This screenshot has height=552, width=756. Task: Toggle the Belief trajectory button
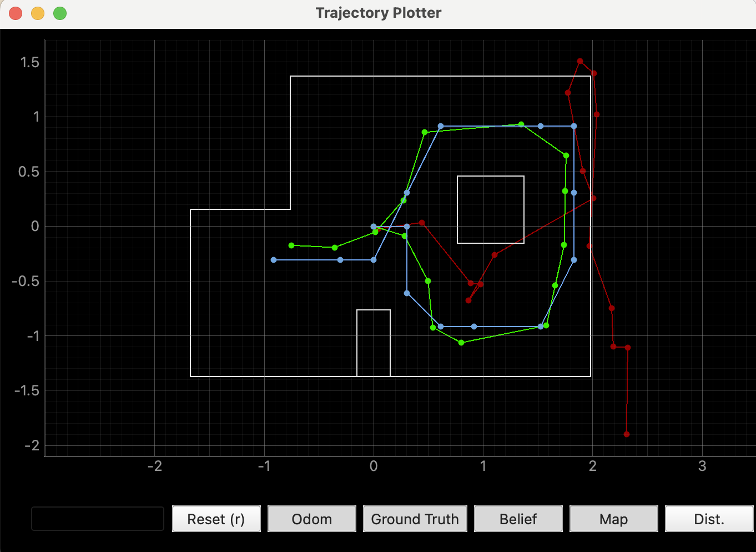coord(518,519)
